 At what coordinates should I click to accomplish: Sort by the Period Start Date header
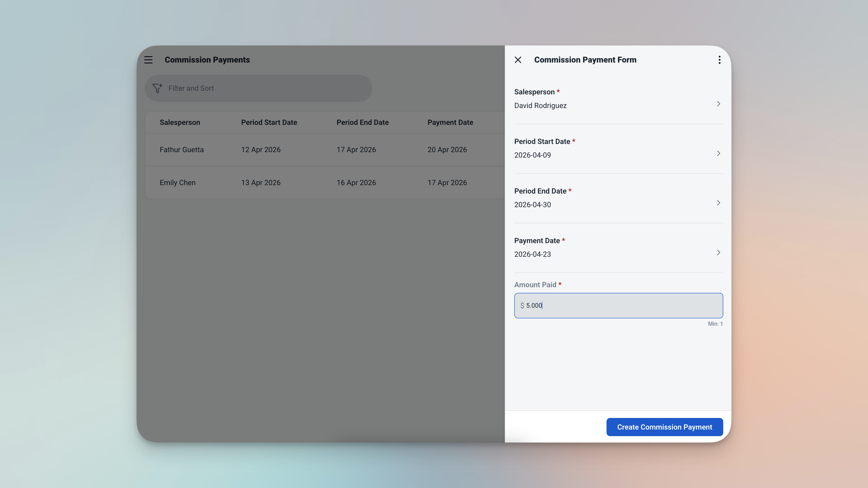[x=269, y=123]
